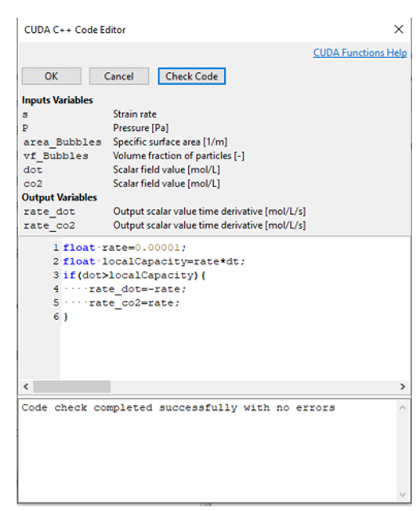Close the CUDA C++ Code Editor dialog
The height and width of the screenshot is (511, 420).
[399, 29]
